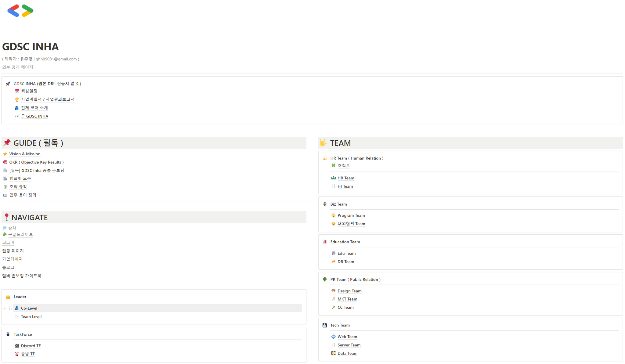Open the OKR ( Objective Key Results ) page
This screenshot has width=625, height=364.
(x=36, y=162)
